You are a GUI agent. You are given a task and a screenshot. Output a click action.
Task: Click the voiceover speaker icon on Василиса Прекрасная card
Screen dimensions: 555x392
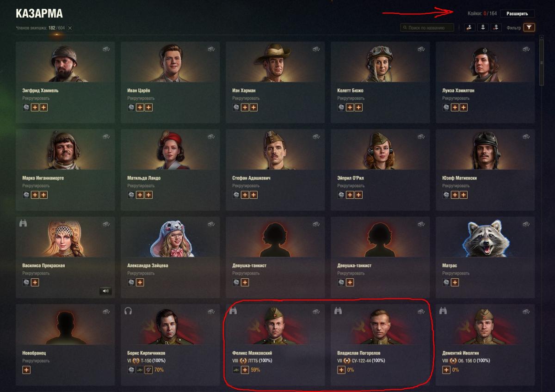[105, 291]
